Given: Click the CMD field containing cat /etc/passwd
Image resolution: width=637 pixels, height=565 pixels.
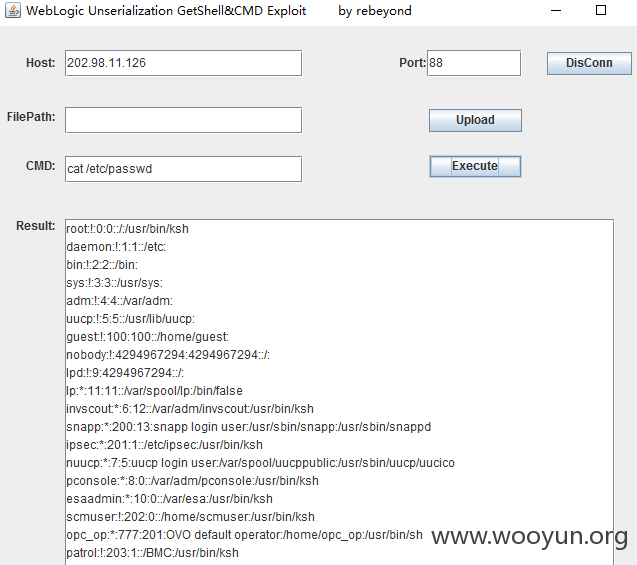Looking at the screenshot, I should pyautogui.click(x=183, y=169).
